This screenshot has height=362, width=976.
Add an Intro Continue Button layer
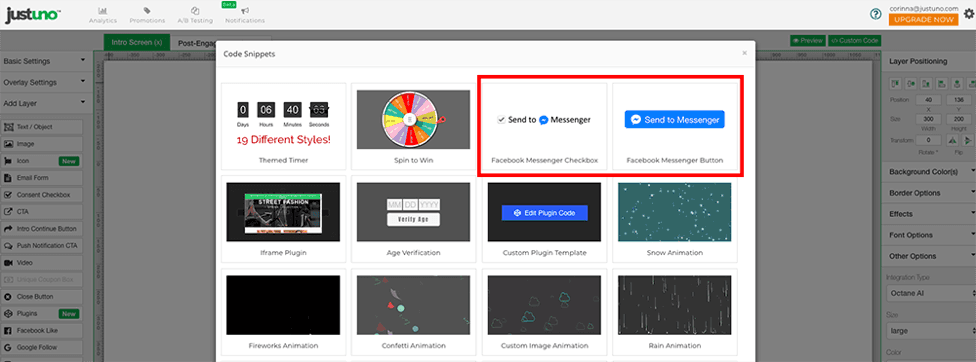[42, 229]
